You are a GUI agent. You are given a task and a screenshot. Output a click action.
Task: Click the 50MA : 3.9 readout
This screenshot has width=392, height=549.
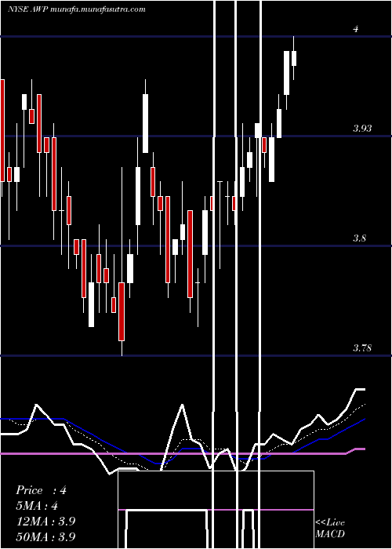click(x=45, y=536)
